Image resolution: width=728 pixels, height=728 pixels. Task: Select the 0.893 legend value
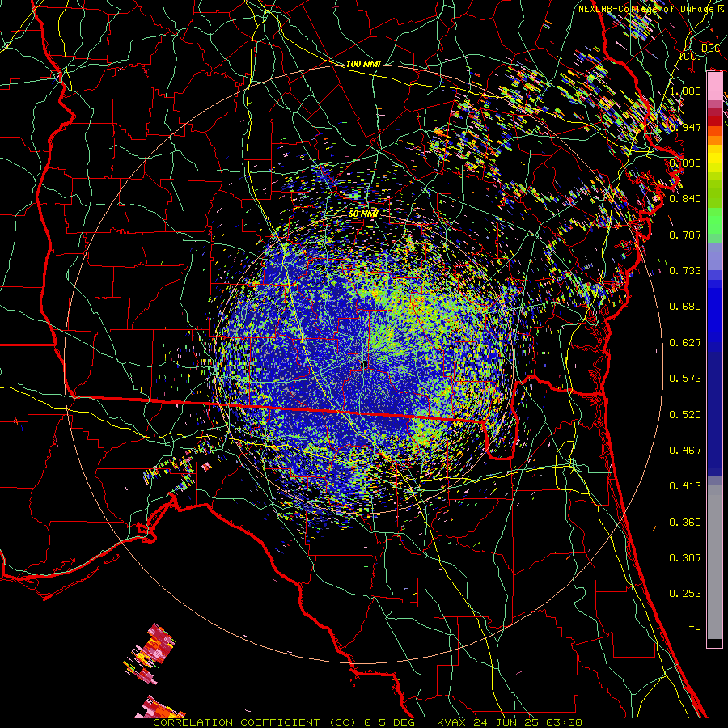click(x=685, y=163)
